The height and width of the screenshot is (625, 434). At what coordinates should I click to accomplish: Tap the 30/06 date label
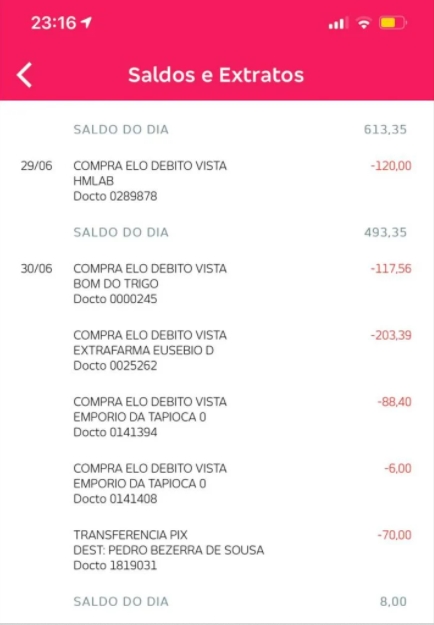point(36,269)
